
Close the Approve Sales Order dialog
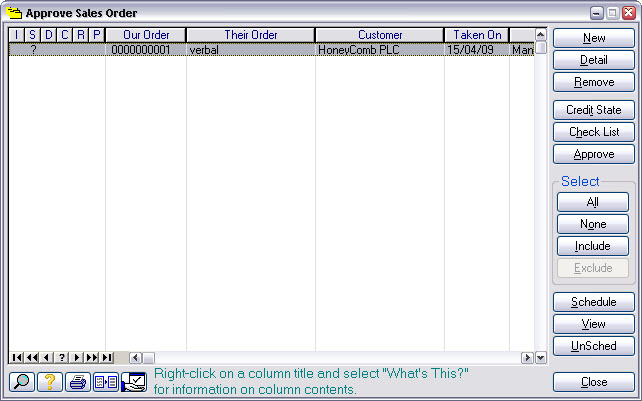click(594, 382)
